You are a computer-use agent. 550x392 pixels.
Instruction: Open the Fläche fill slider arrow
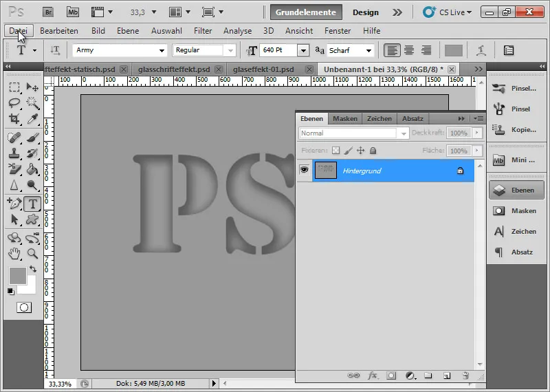pyautogui.click(x=476, y=151)
